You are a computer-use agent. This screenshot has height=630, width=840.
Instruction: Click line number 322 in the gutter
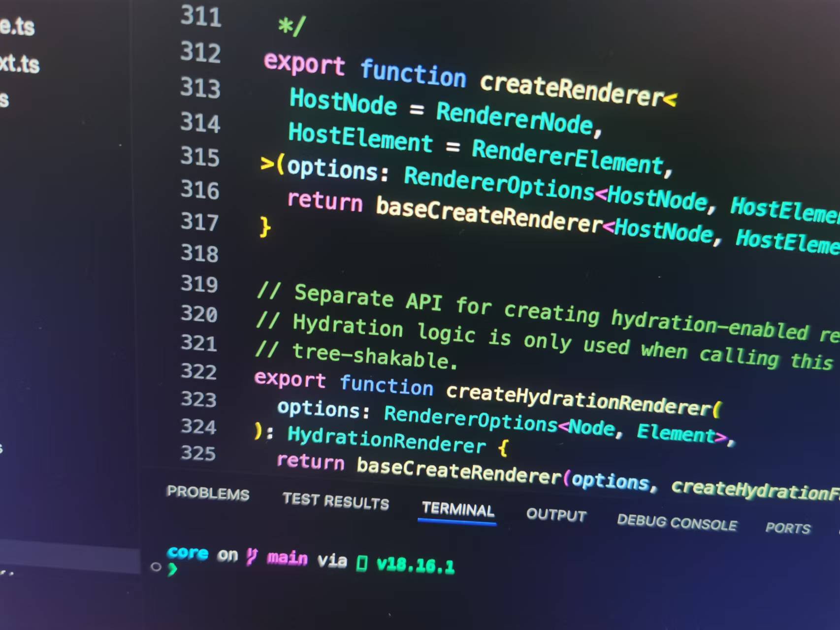point(199,371)
